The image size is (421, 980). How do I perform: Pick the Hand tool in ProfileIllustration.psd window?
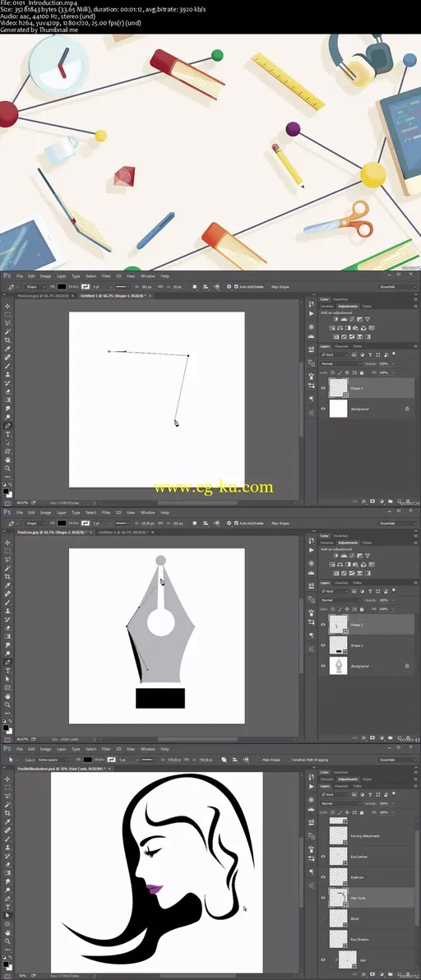[x=7, y=933]
